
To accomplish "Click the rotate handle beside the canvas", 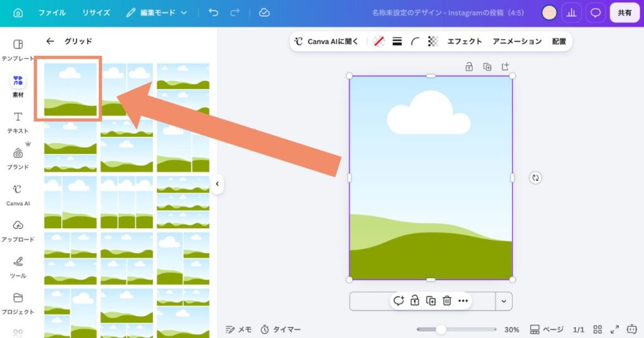I will (535, 178).
